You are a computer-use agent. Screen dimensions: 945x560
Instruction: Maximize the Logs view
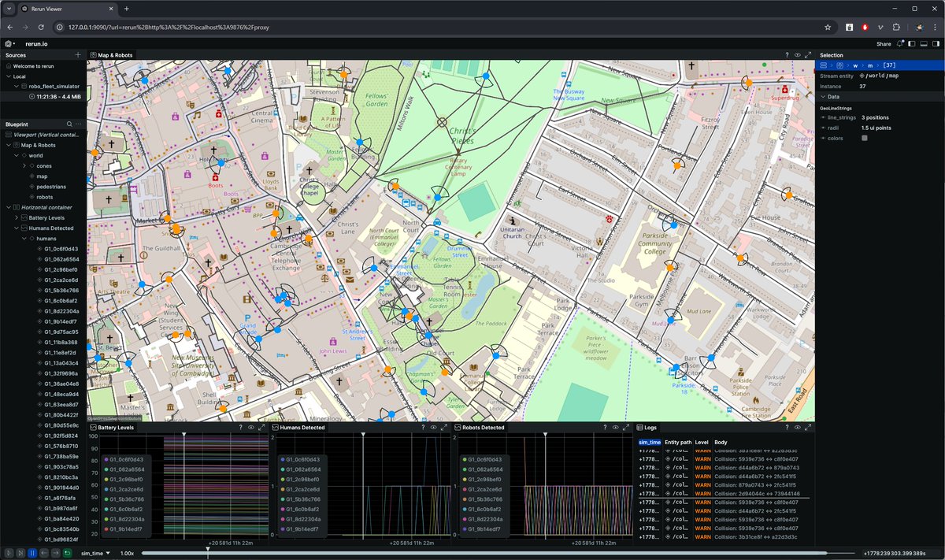click(807, 428)
